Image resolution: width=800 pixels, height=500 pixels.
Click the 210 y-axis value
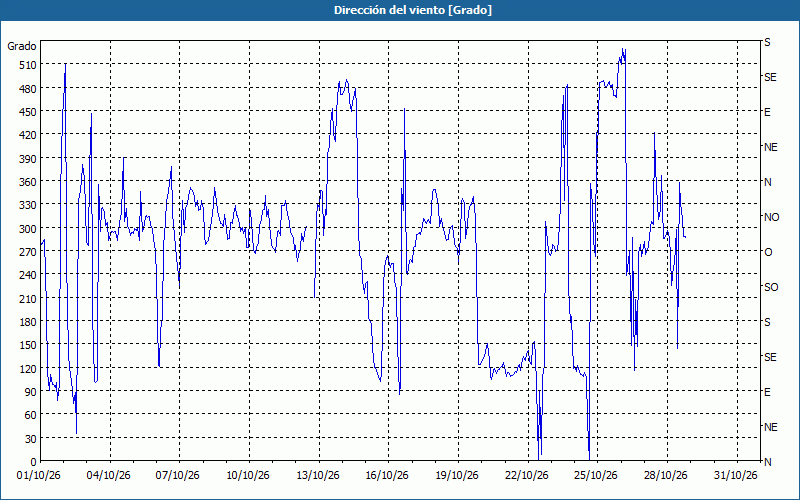tap(28, 299)
